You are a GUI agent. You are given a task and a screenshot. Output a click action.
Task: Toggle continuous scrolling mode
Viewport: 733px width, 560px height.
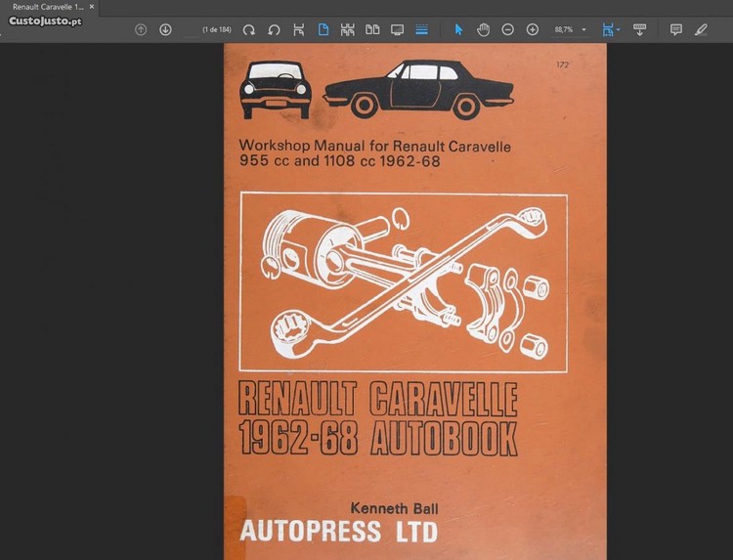(421, 29)
